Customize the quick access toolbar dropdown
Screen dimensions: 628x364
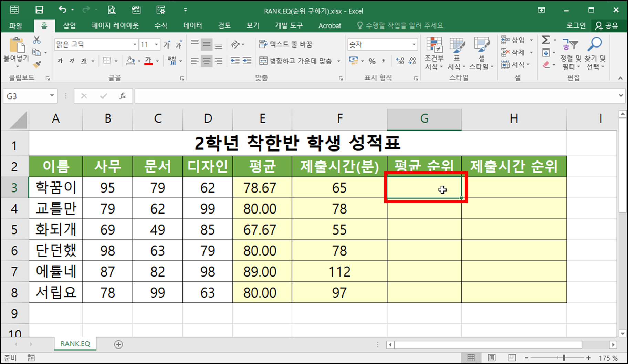coord(185,10)
